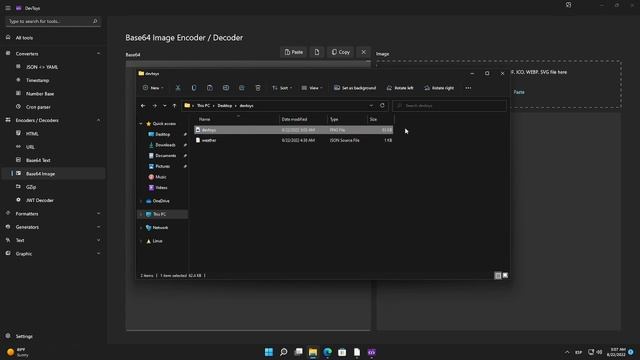The width and height of the screenshot is (640, 360).
Task: Click Desktop in the address bar path
Action: (224, 106)
